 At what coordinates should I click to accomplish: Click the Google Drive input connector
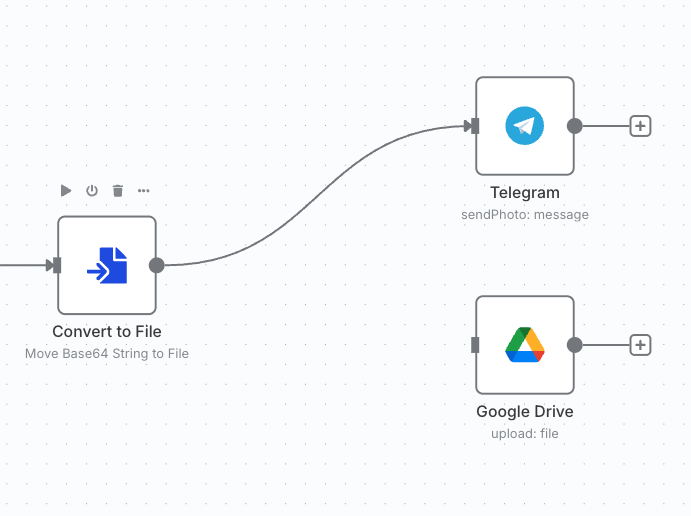coord(475,345)
